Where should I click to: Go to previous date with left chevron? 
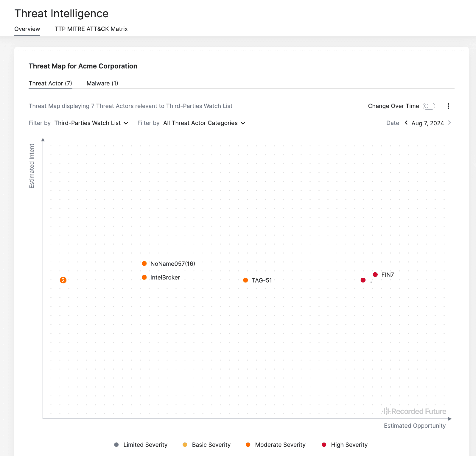coord(406,123)
